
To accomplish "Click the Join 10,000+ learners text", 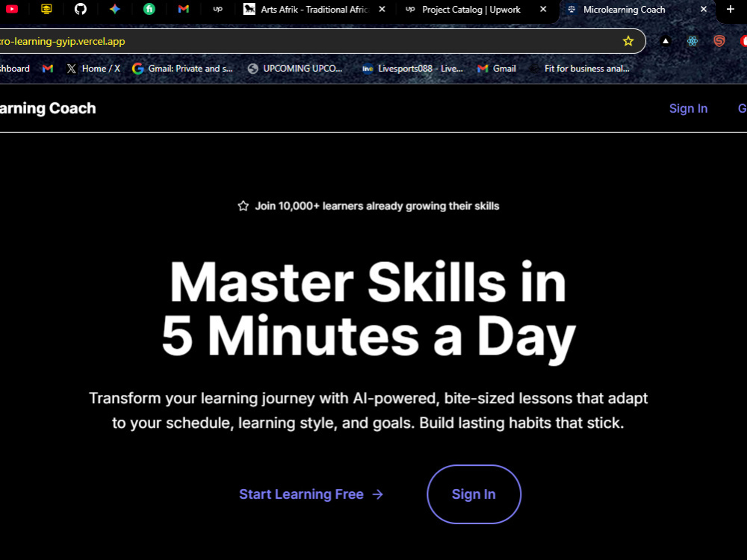I will (376, 206).
